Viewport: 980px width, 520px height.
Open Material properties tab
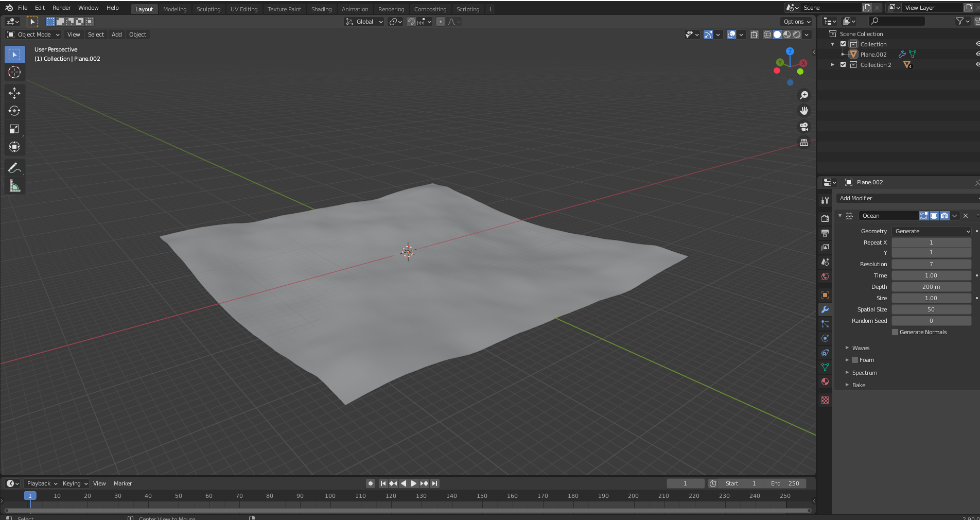point(825,382)
